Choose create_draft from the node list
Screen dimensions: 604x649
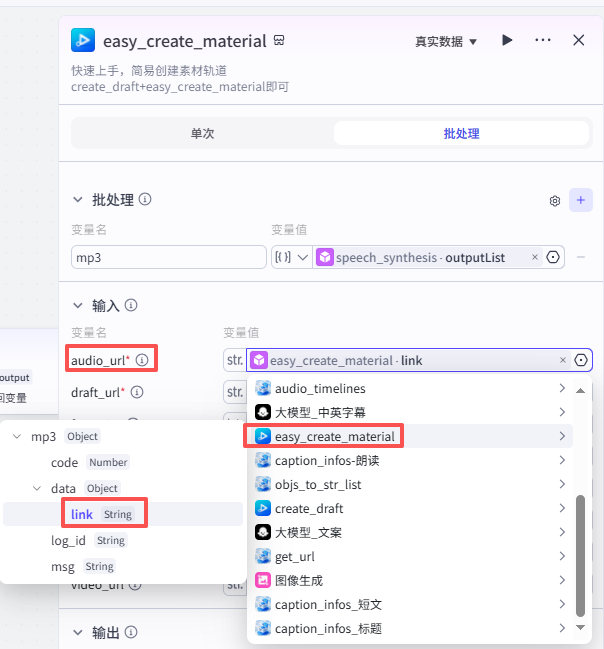click(x=309, y=508)
